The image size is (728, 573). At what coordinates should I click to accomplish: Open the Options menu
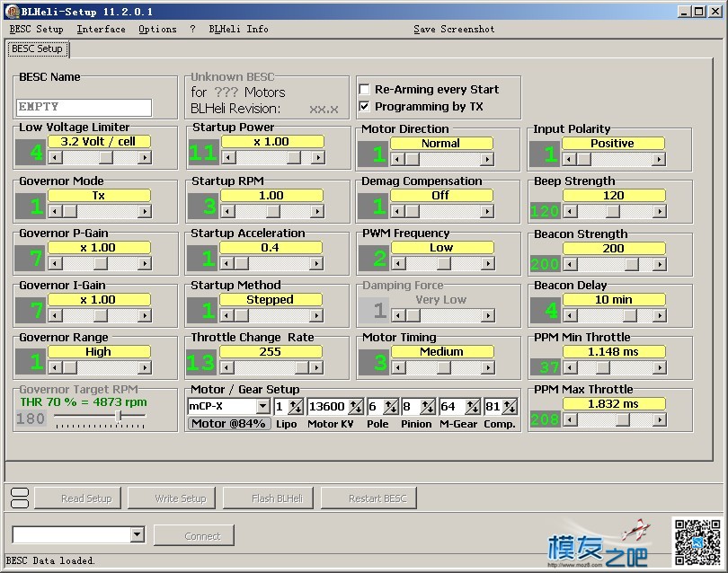[157, 29]
